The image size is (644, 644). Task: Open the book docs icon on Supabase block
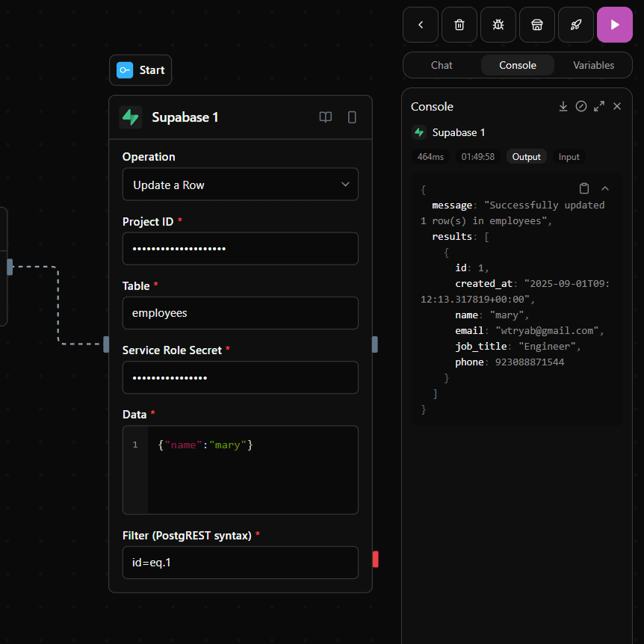point(326,117)
